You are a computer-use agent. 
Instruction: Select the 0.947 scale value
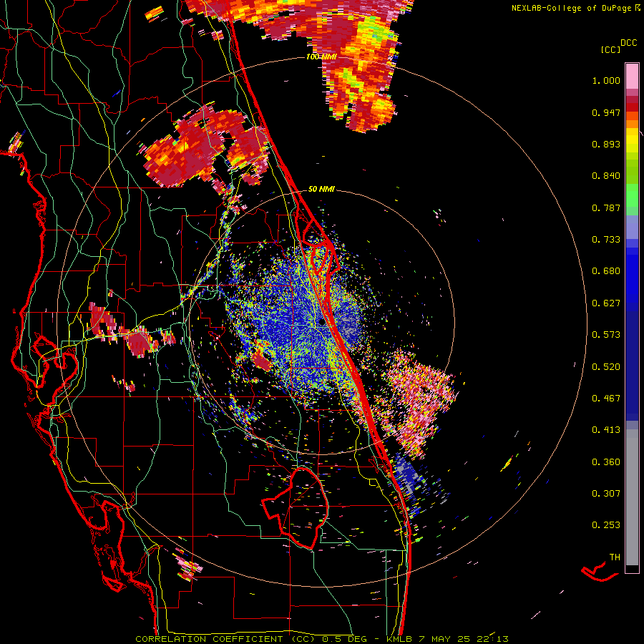(606, 112)
